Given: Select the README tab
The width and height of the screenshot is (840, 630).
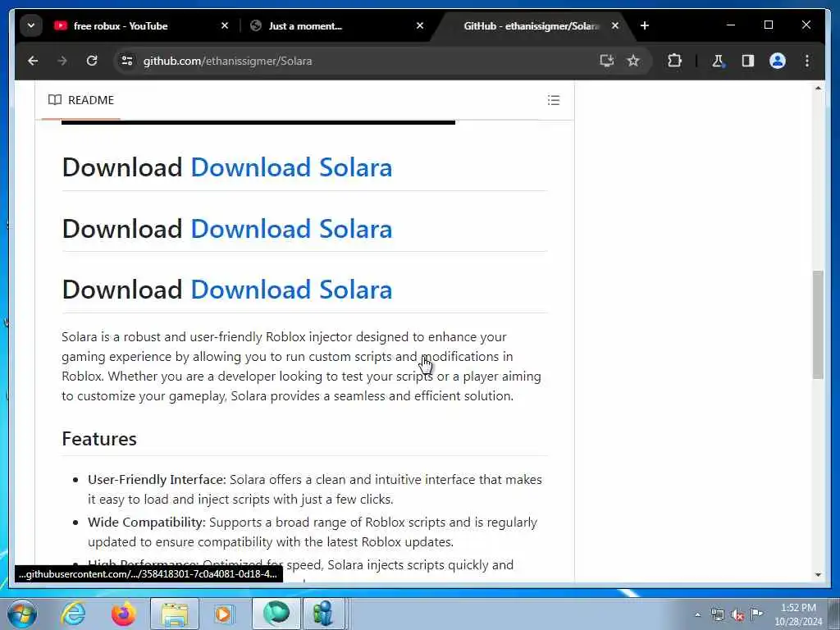Looking at the screenshot, I should pos(81,100).
